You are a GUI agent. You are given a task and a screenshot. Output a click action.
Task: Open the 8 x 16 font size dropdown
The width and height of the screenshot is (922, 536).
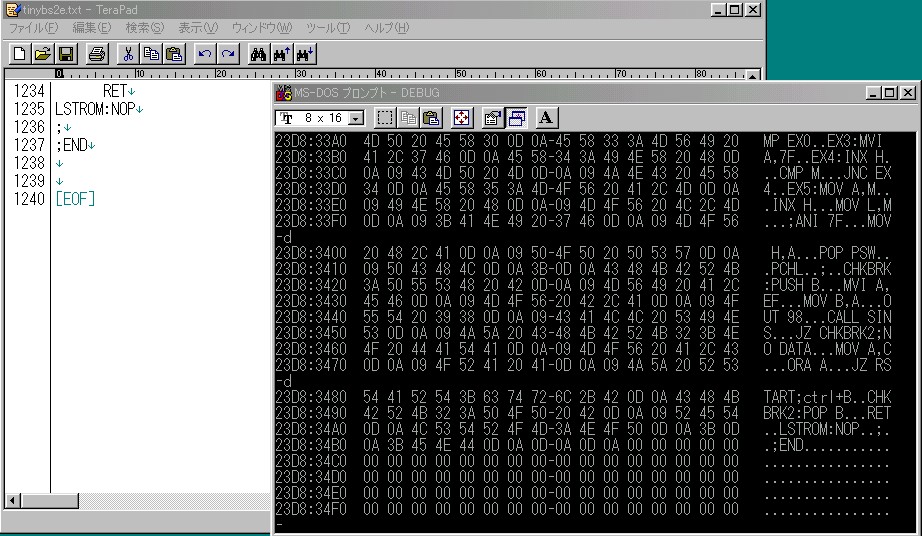[356, 118]
